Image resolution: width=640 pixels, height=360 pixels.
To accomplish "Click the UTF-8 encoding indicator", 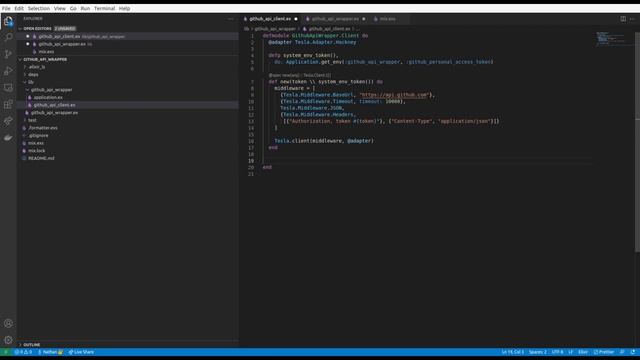I will (x=557, y=352).
